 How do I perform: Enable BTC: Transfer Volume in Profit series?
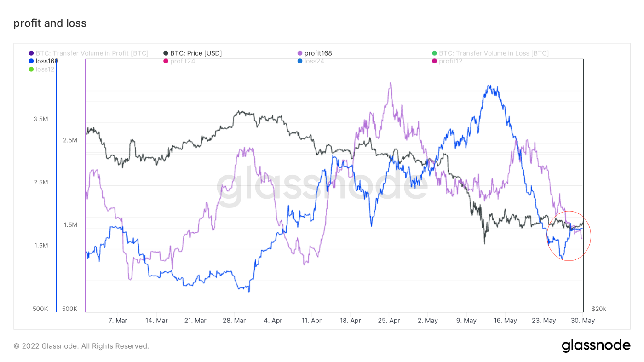[x=92, y=53]
